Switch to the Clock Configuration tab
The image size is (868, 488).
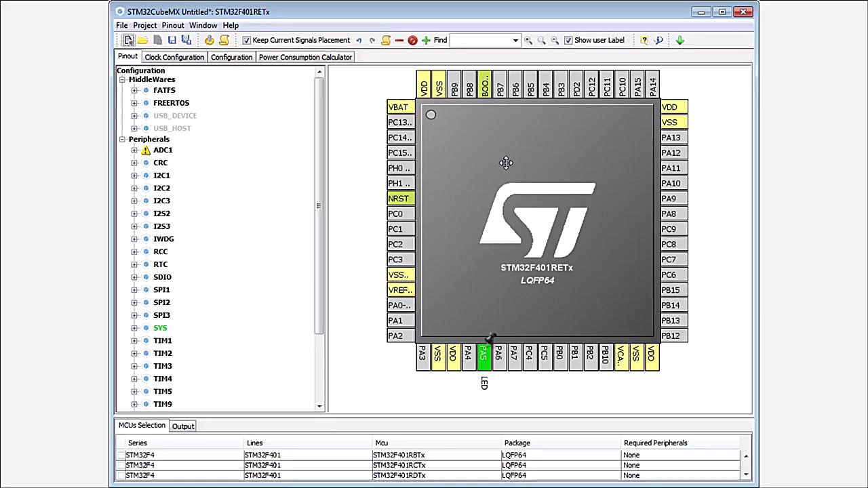[174, 57]
